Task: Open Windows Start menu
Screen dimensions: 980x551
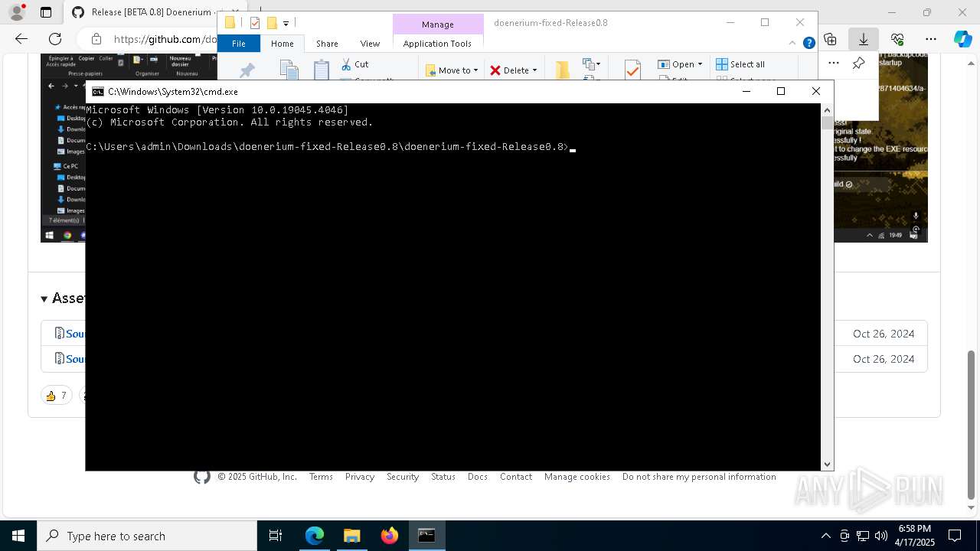Action: 18,536
